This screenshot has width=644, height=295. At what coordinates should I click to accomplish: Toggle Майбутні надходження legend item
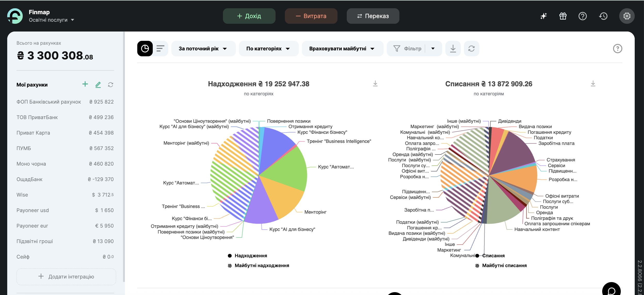261,266
